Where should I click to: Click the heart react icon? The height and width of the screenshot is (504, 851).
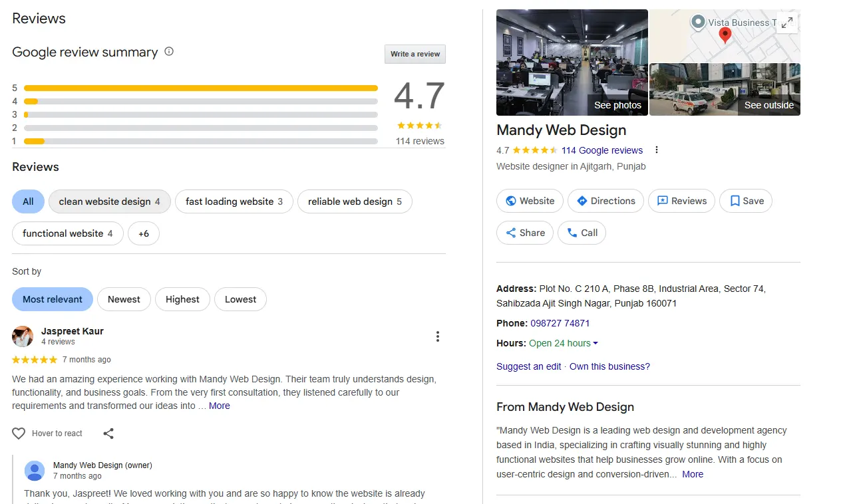19,434
